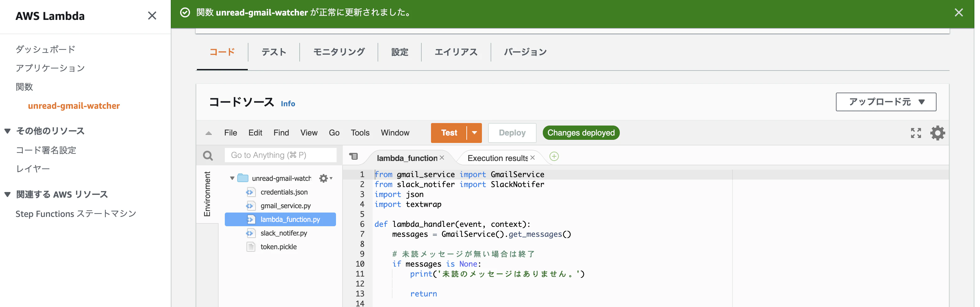
Task: Open the editor fullscreen toggle icon
Action: [916, 133]
